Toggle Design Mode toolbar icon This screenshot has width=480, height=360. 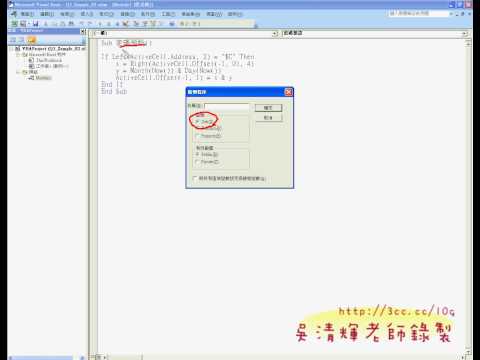click(x=125, y=24)
